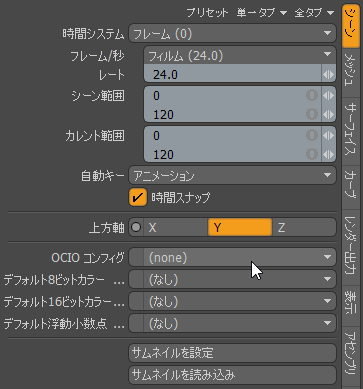Click the レート value field showing 24.0
This screenshot has height=389, width=363.
[x=233, y=75]
